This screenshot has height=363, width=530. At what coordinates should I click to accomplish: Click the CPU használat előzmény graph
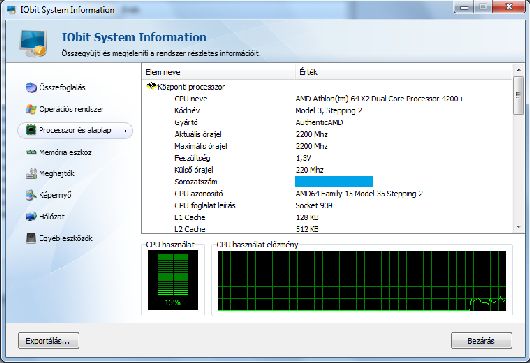click(x=362, y=281)
